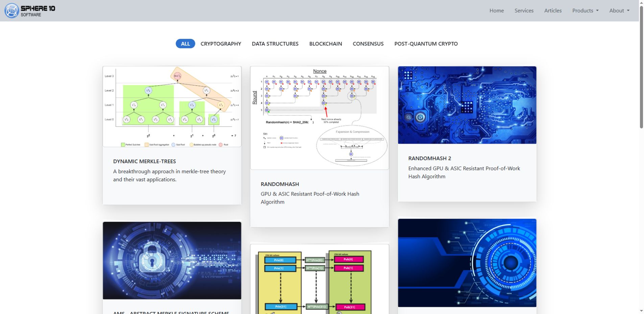Click the page's vertical scrollbar thumb
This screenshot has height=314, width=644.
(641, 67)
